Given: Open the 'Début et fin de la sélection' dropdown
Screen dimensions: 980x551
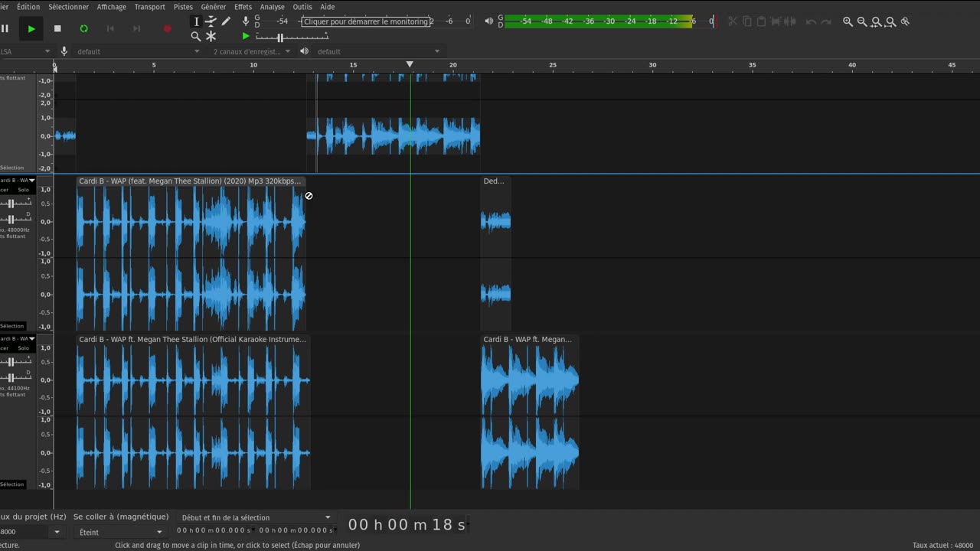Looking at the screenshot, I should [x=256, y=517].
